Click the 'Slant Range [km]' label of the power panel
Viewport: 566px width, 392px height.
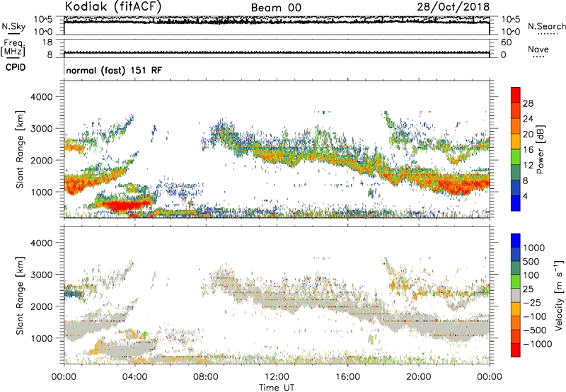point(20,149)
